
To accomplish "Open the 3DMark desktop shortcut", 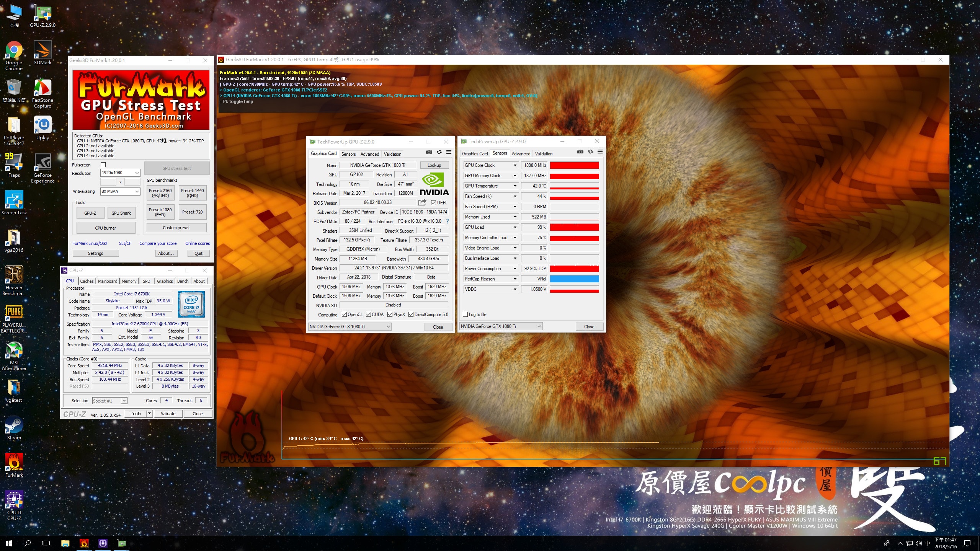I will pyautogui.click(x=42, y=53).
